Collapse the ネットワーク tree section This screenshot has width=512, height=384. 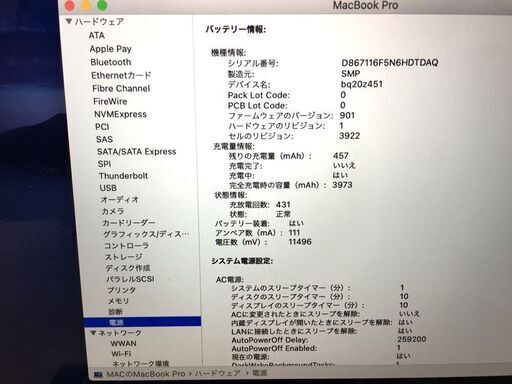click(94, 332)
